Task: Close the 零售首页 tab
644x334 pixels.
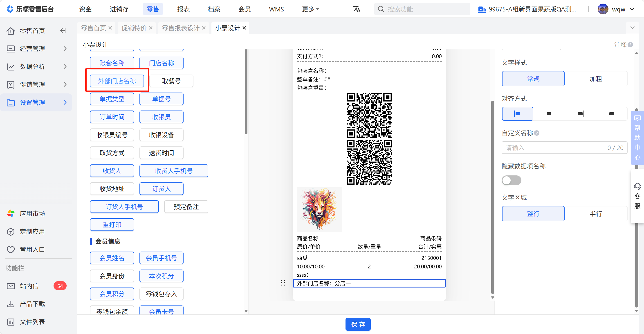Action: point(110,28)
